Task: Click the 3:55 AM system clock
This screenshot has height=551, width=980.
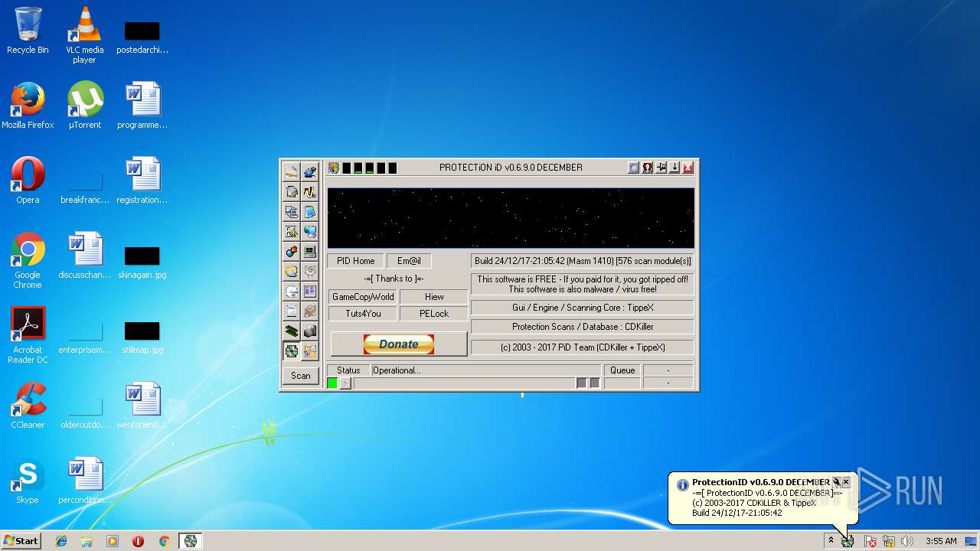Action: pyautogui.click(x=941, y=541)
